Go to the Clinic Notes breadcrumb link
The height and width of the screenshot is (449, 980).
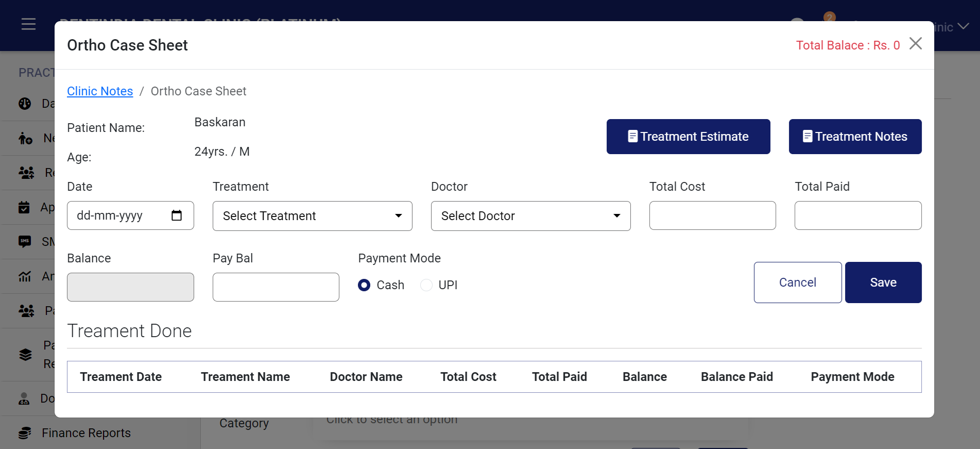100,91
